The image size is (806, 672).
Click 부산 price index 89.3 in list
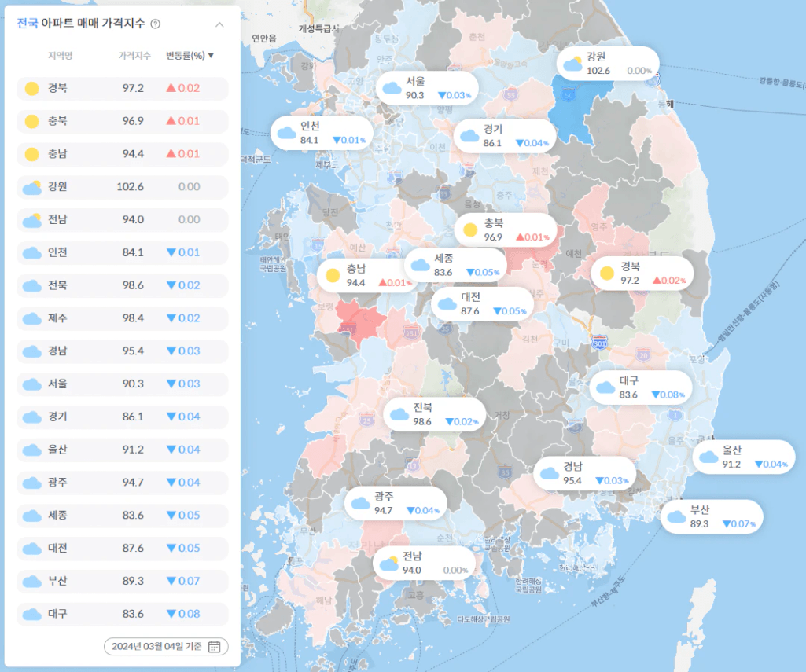(133, 581)
